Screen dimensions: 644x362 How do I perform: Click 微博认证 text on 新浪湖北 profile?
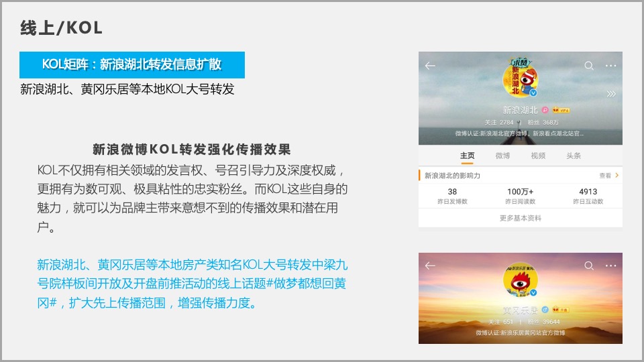click(519, 133)
